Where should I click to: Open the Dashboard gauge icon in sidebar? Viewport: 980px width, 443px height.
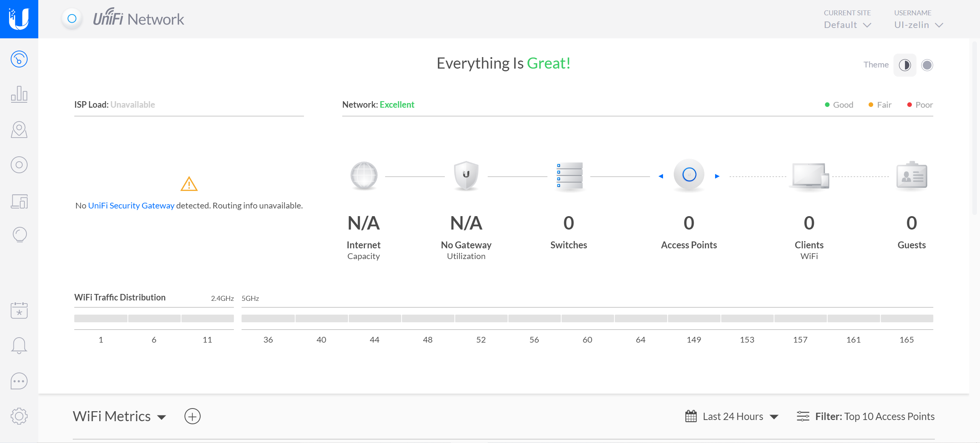(x=19, y=59)
